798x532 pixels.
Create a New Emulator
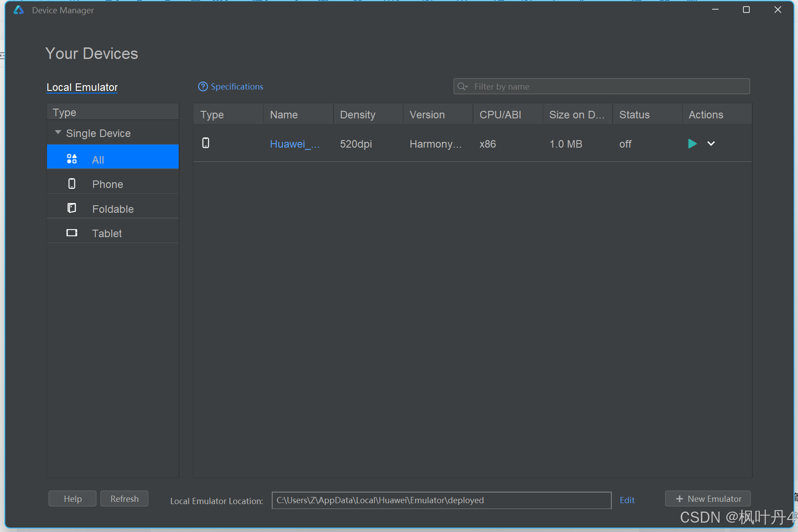tap(708, 499)
